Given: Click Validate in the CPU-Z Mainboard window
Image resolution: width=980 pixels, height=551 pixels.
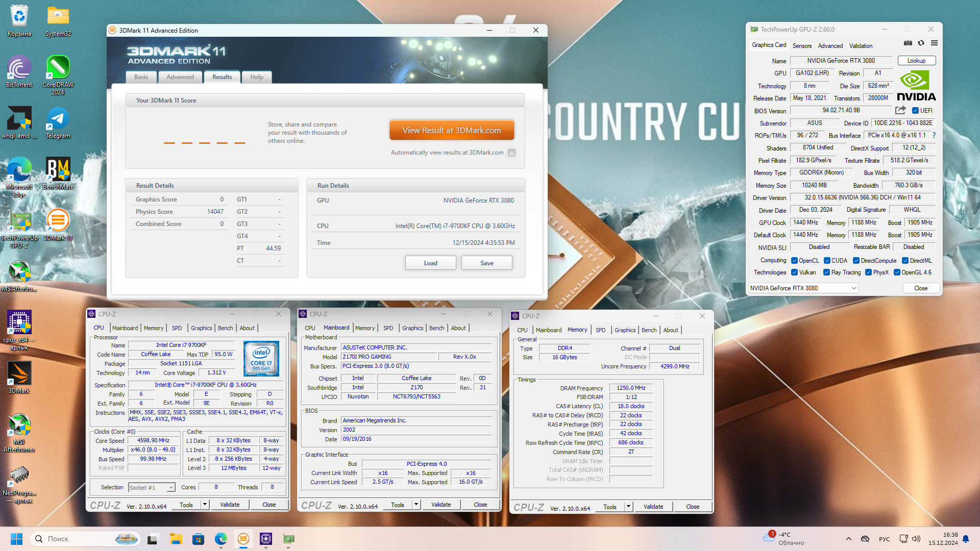Looking at the screenshot, I should [x=441, y=505].
